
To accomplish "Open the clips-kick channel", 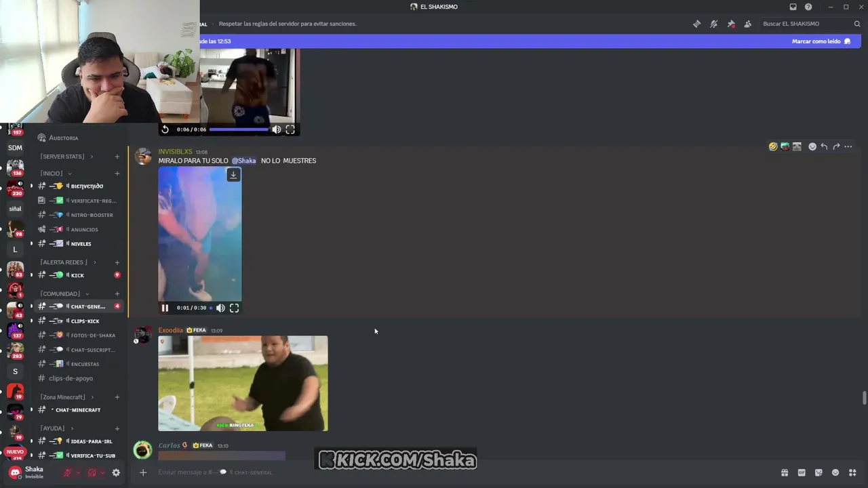I will tap(79, 321).
